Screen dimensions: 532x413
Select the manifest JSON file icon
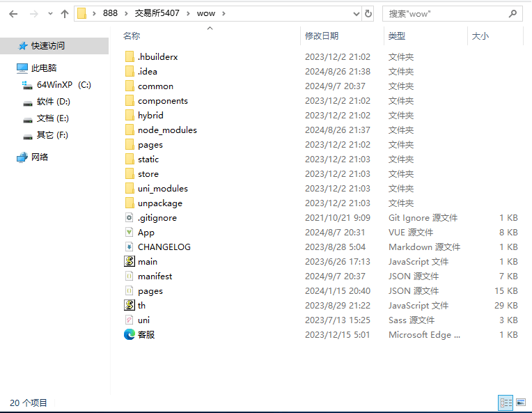tap(130, 276)
